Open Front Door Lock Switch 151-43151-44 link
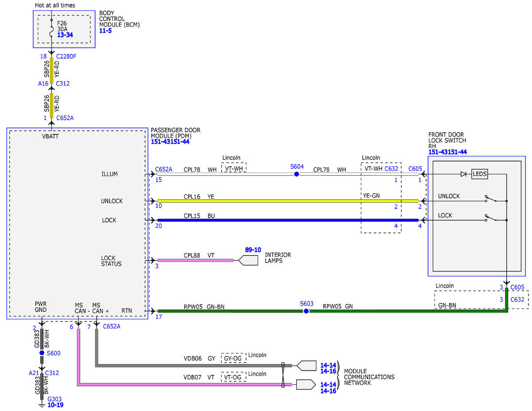The image size is (532, 411). click(x=448, y=152)
